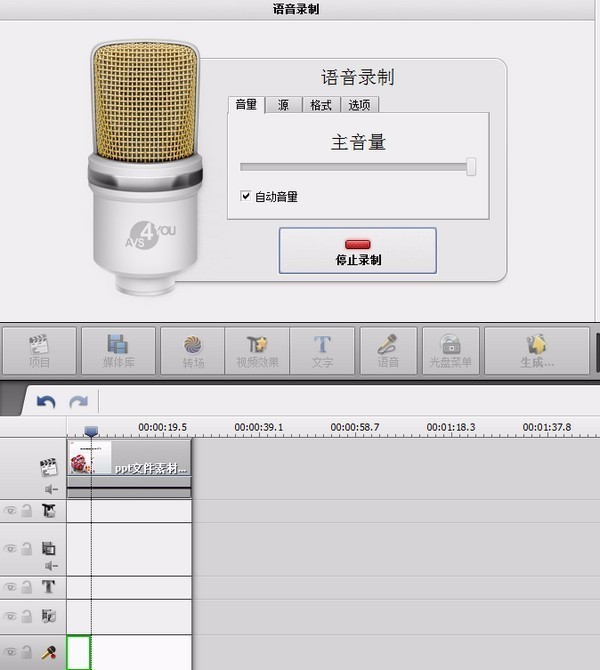Toggle eye visibility of overlay track
Screen dimensions: 600x670
[10, 548]
